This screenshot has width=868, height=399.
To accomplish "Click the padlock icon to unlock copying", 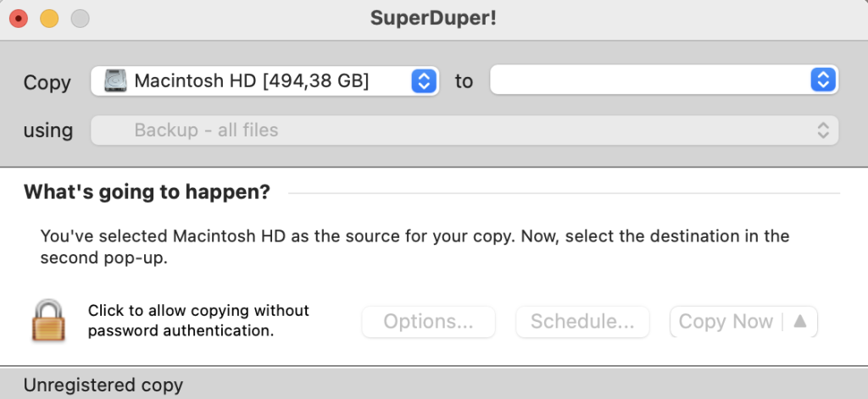I will [48, 320].
